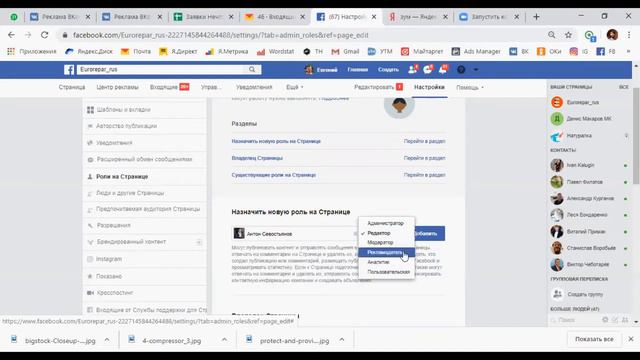This screenshot has width=640, height=360.
Task: Expand the Ещё dropdown in page menu
Action: tap(295, 87)
